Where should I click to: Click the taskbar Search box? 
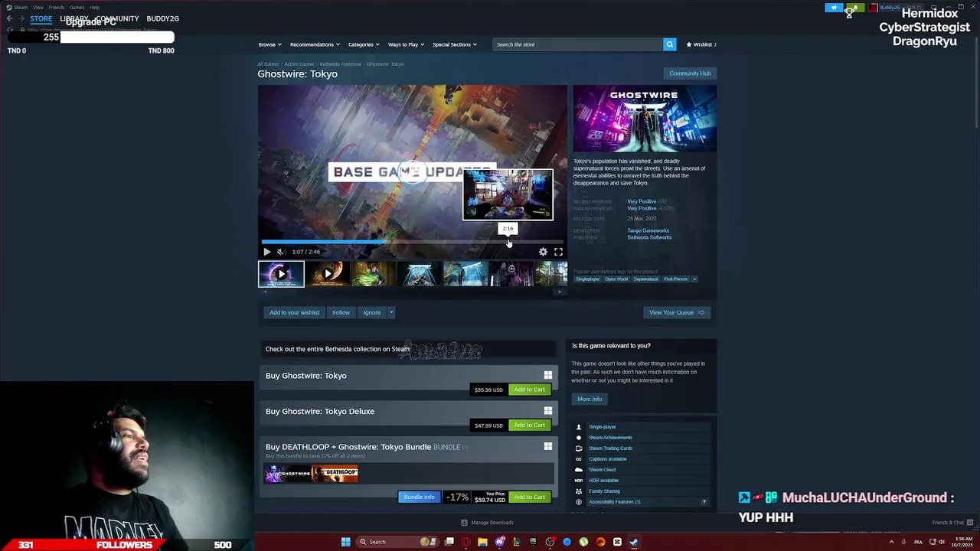pyautogui.click(x=397, y=542)
